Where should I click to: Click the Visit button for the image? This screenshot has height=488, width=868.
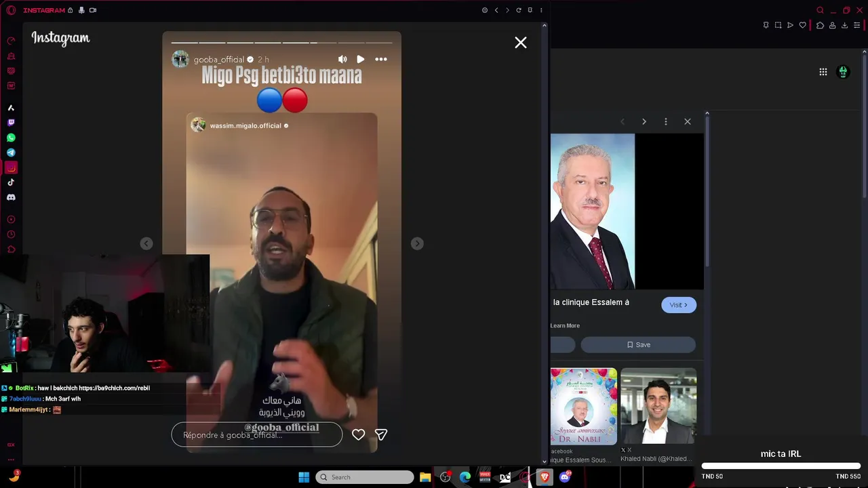pos(679,305)
